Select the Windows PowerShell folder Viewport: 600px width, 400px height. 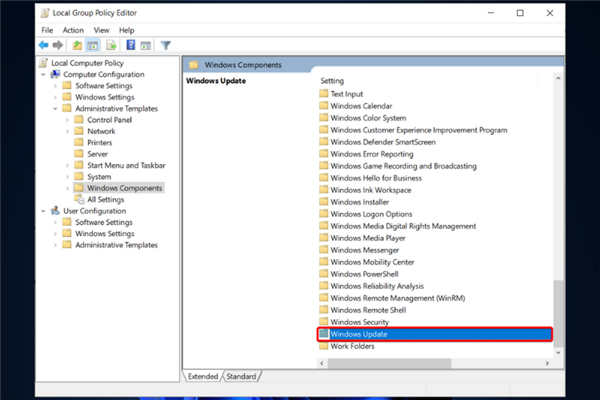[x=364, y=274]
